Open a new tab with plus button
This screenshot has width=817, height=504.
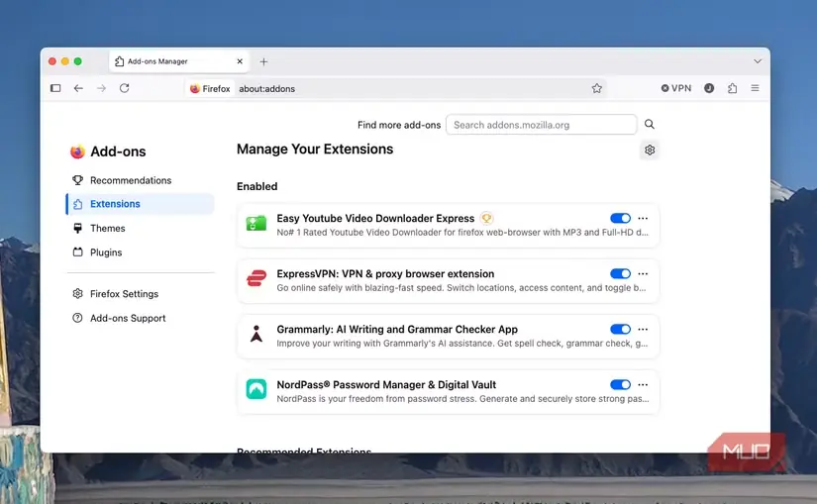pos(263,61)
